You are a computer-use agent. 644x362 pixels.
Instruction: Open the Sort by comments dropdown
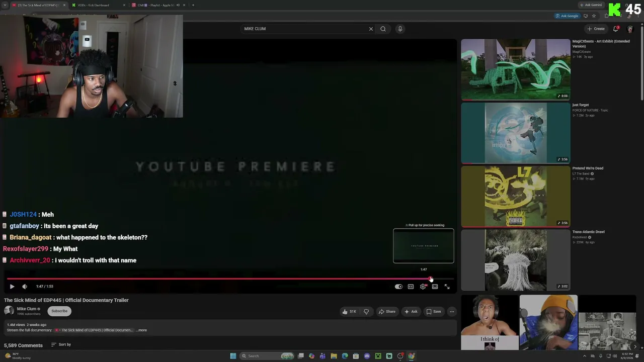pos(61,345)
